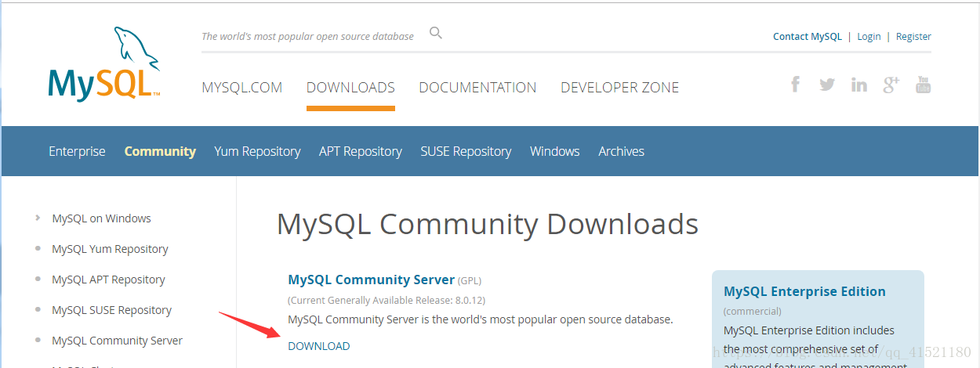This screenshot has width=980, height=368.
Task: Select MySQL SUSE Repository in sidebar
Action: pos(112,310)
